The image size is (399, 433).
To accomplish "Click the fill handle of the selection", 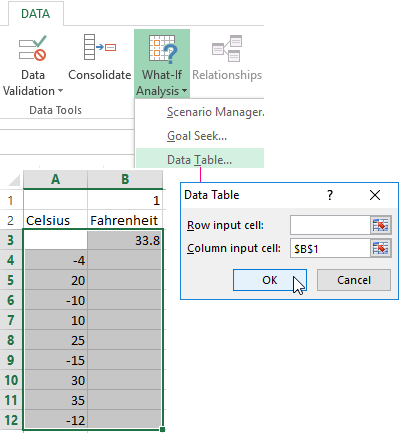I will click(163, 430).
